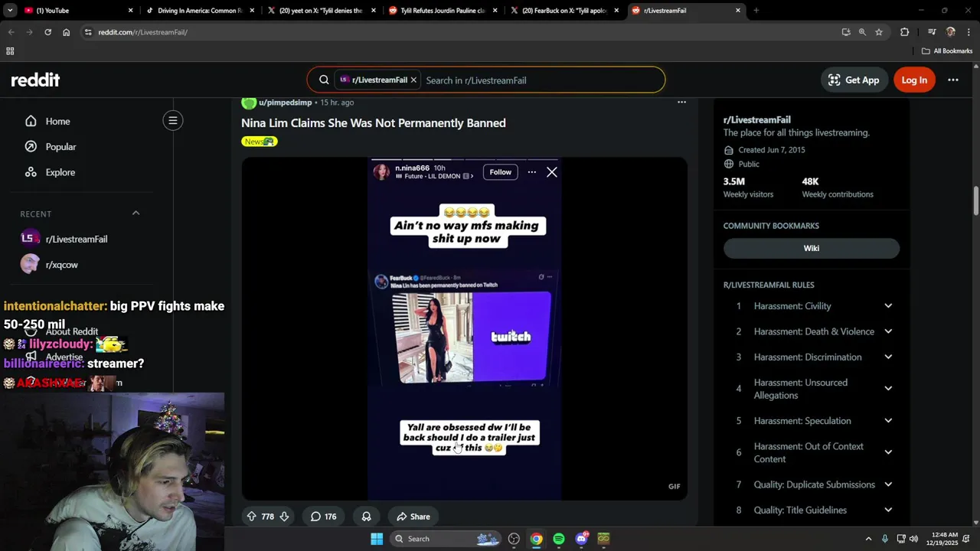
Task: Share the Nina Lim post
Action: click(x=413, y=517)
